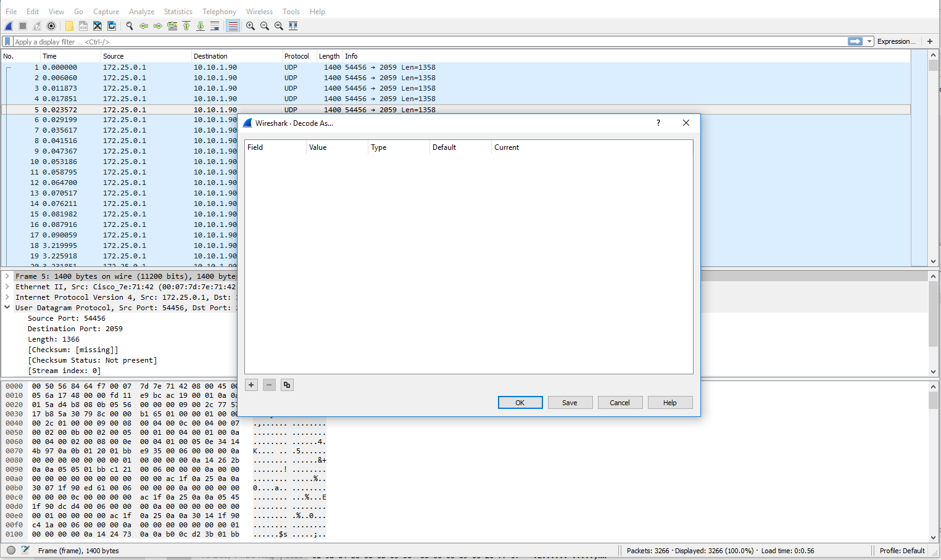Open the Wireless menu
Image resolution: width=941 pixels, height=560 pixels.
pos(259,11)
